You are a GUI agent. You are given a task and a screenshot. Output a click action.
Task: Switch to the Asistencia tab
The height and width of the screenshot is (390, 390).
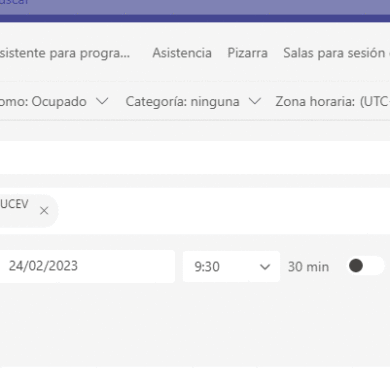[x=182, y=53]
